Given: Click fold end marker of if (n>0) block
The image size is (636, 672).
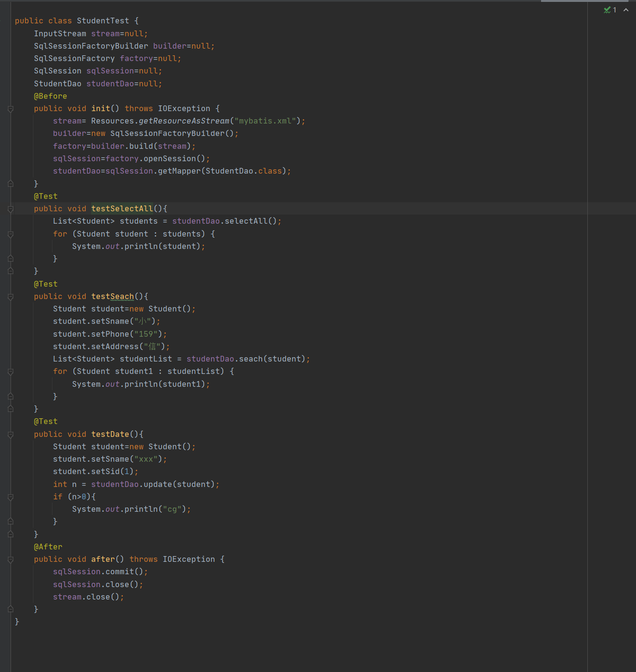Looking at the screenshot, I should 10,522.
